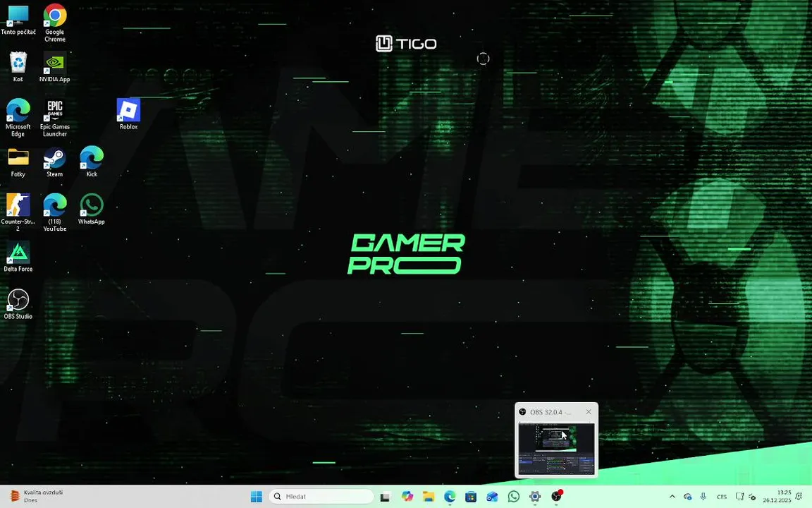The width and height of the screenshot is (812, 508).
Task: Expand the hidden system tray icons
Action: click(x=672, y=497)
